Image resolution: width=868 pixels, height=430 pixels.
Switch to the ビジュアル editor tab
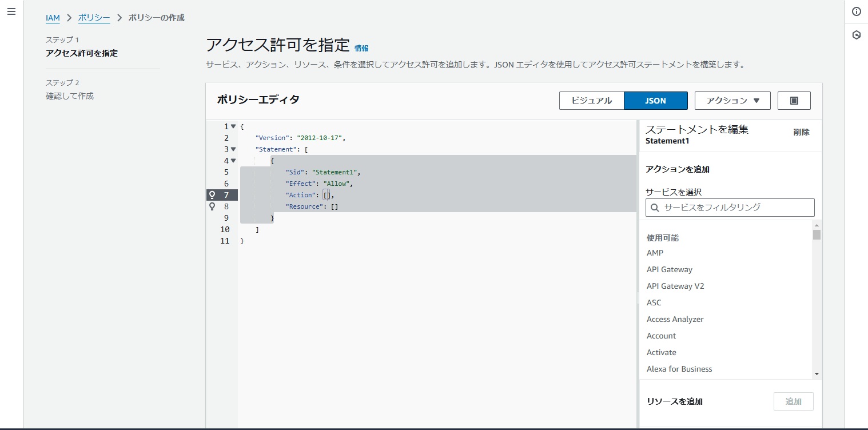[591, 100]
